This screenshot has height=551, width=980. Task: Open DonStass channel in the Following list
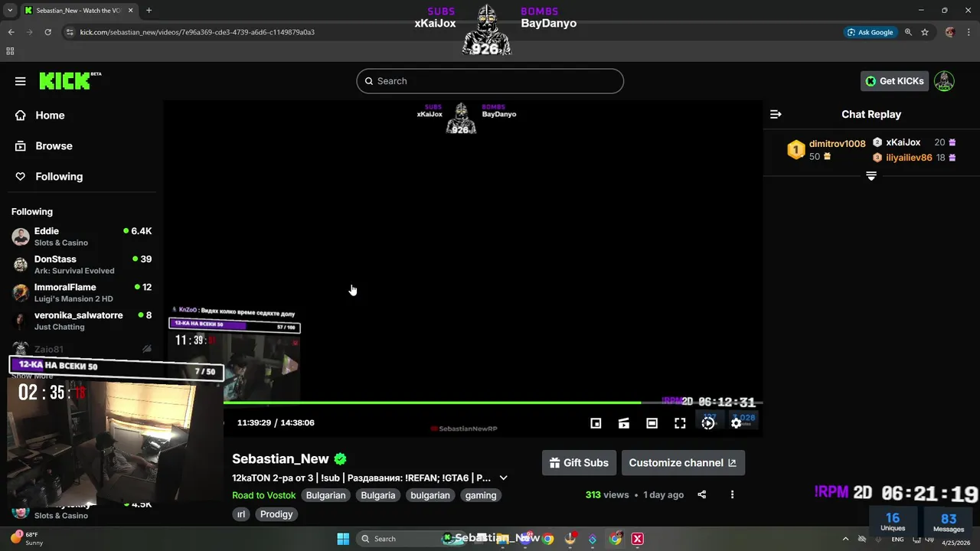point(81,265)
